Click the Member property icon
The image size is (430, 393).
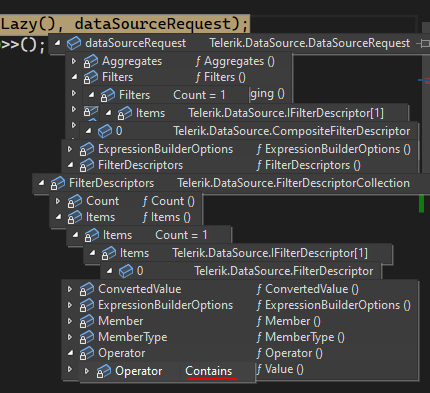tap(87, 321)
